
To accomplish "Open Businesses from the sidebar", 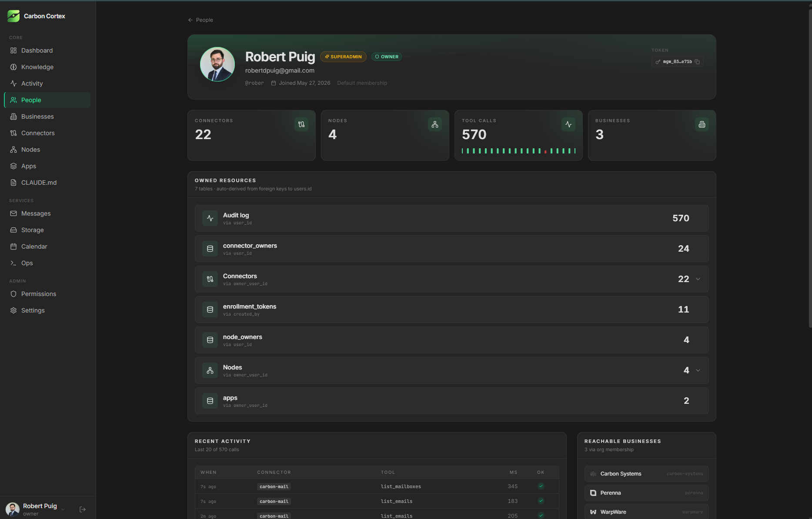I will pos(47,116).
